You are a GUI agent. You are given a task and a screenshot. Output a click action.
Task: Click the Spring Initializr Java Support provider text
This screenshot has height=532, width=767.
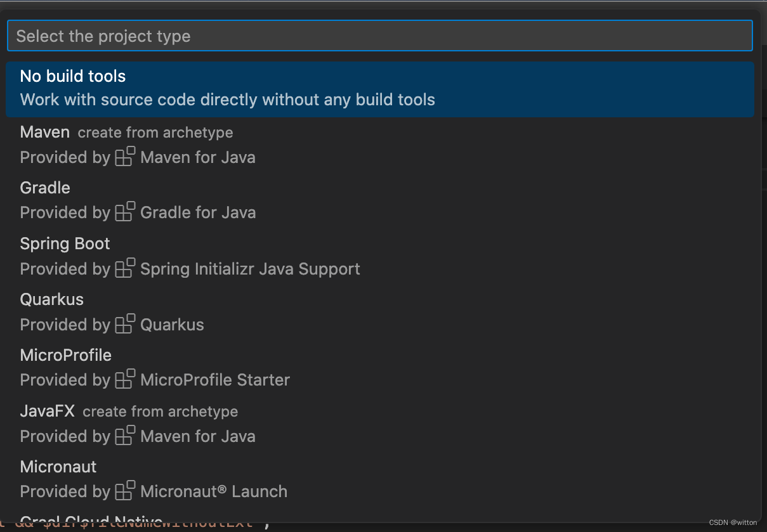click(x=250, y=269)
